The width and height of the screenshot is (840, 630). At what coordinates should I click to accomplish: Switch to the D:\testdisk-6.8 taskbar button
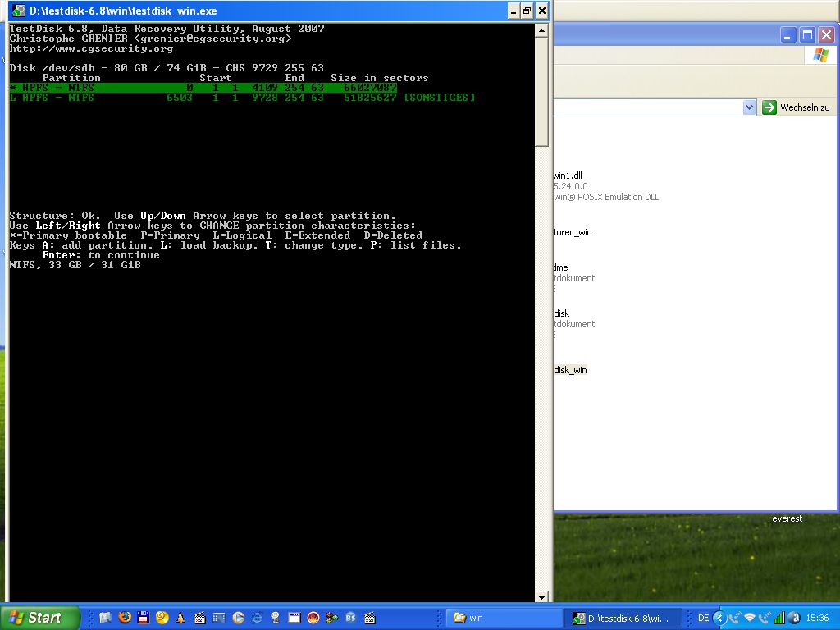[x=624, y=618]
